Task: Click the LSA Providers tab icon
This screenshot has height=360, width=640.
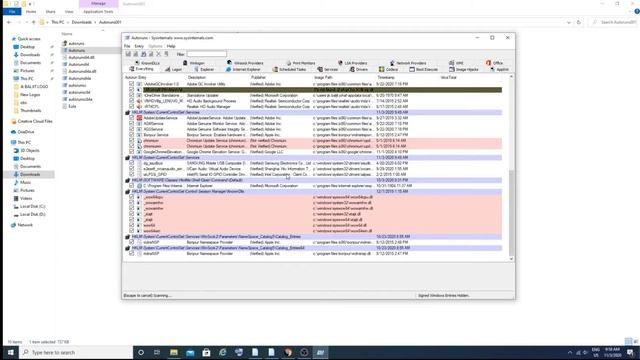Action: click(x=340, y=63)
